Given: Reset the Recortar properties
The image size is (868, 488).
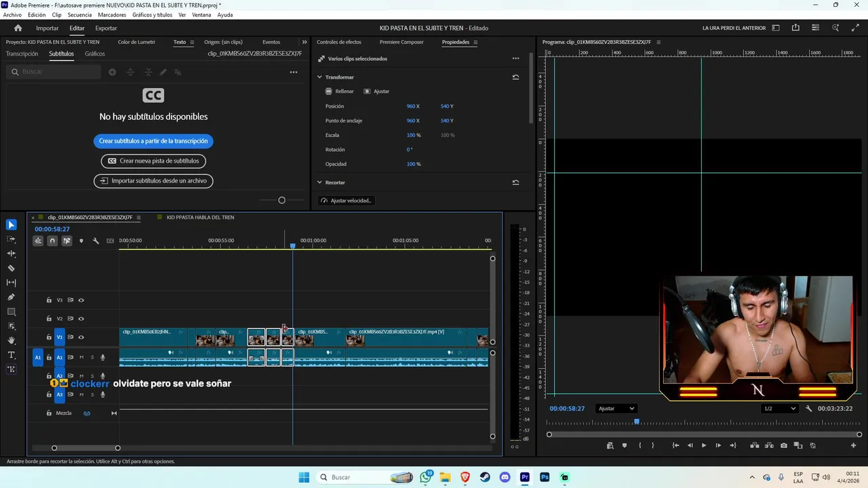Looking at the screenshot, I should 515,182.
